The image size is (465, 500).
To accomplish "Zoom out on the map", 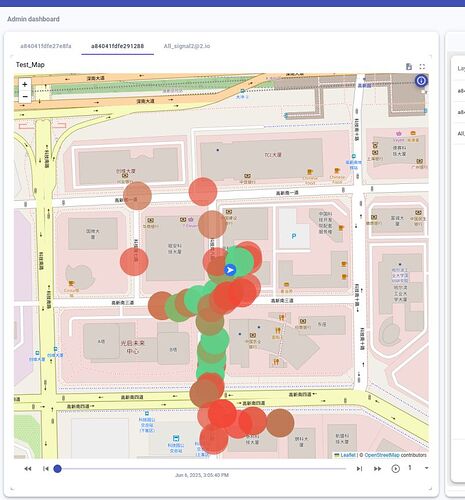I will click(x=25, y=96).
